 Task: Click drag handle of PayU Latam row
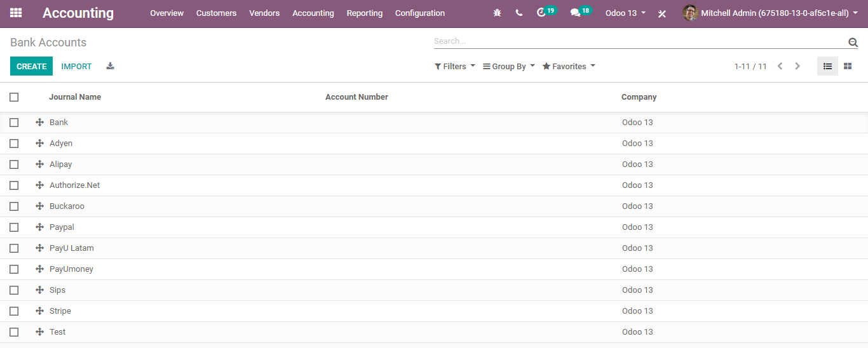[x=39, y=248]
